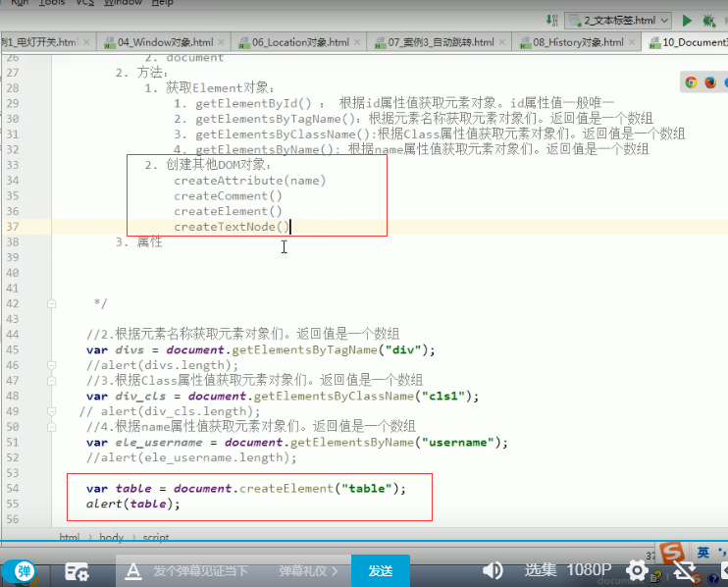The width and height of the screenshot is (728, 587).
Task: Run the current configuration with green play button
Action: tap(687, 21)
